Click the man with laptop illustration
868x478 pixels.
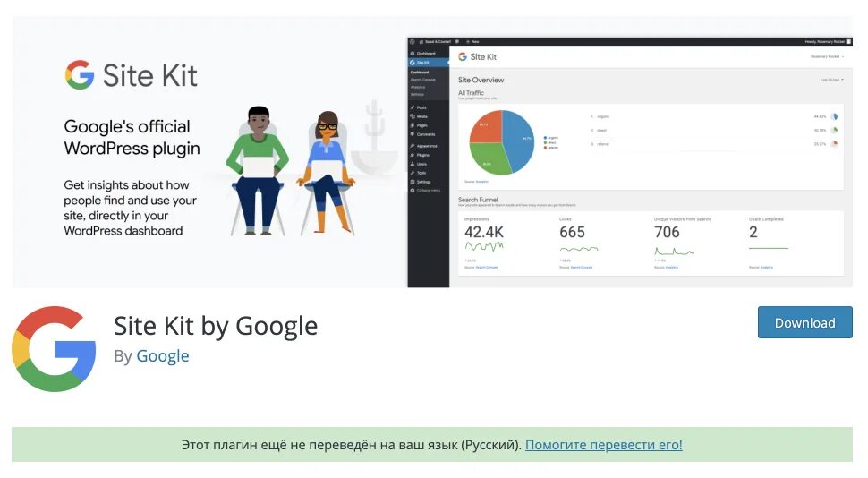click(x=258, y=171)
